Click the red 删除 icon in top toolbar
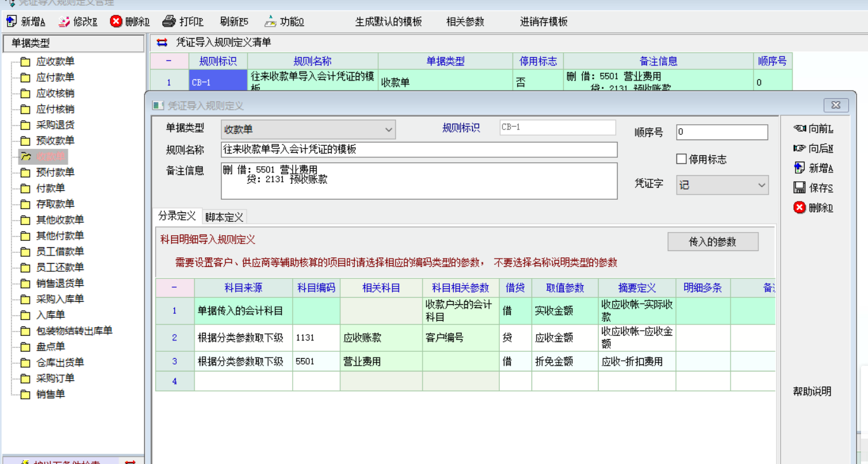 point(116,22)
